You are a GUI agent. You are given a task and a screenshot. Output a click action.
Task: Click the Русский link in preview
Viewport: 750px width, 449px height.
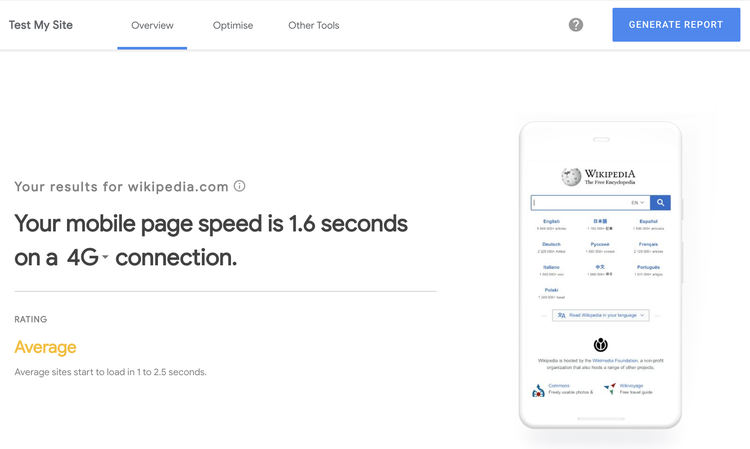[x=599, y=244]
